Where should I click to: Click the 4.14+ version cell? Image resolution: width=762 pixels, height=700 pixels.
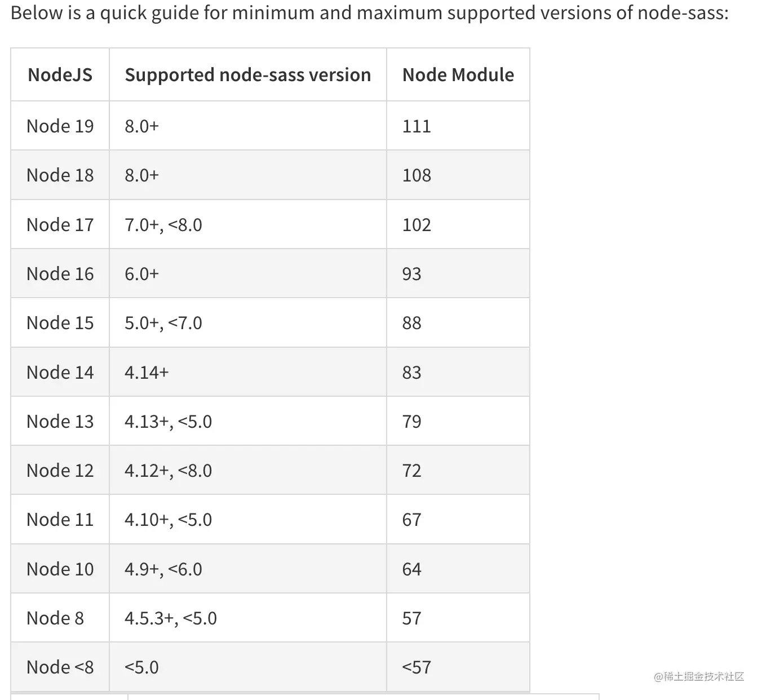point(147,373)
